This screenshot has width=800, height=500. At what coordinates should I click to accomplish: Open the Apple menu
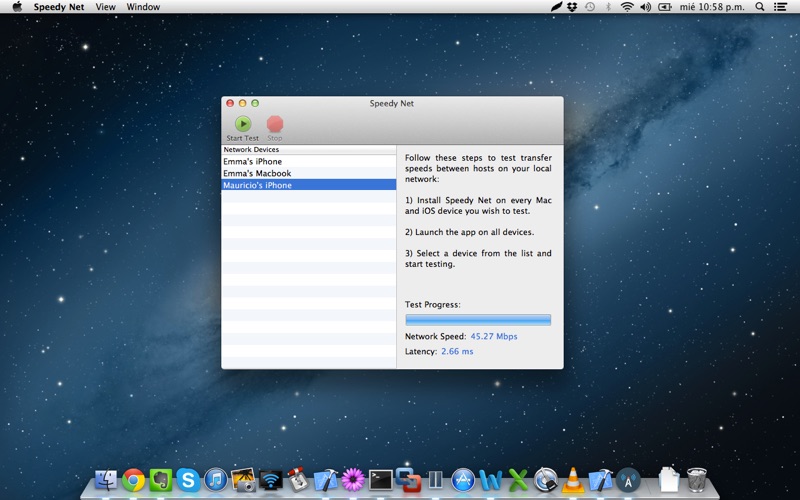(17, 7)
